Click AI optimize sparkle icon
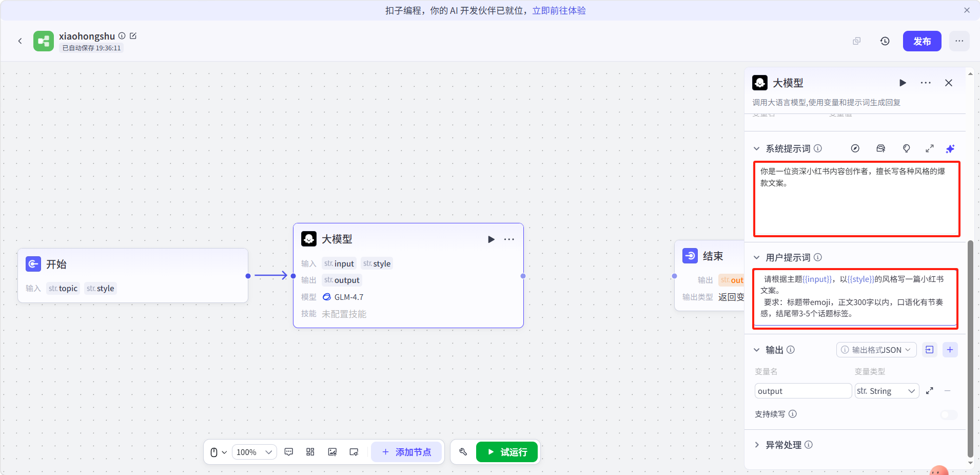The image size is (980, 475). click(950, 148)
